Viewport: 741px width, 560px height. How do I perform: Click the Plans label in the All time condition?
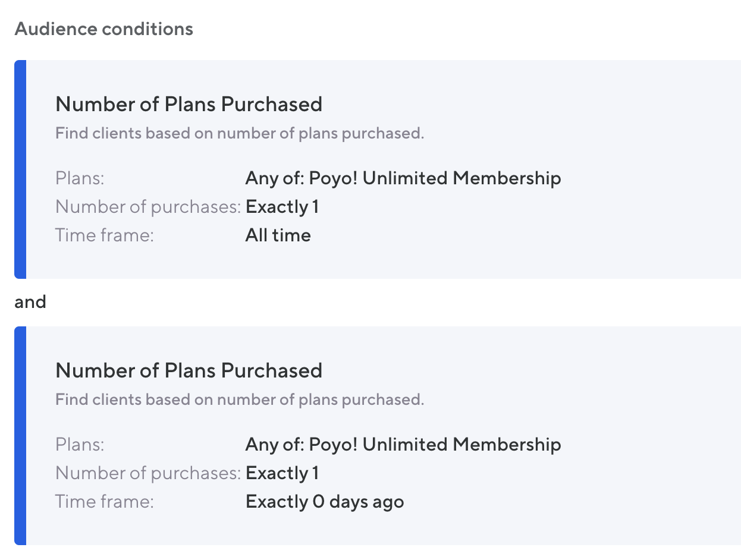pyautogui.click(x=80, y=178)
